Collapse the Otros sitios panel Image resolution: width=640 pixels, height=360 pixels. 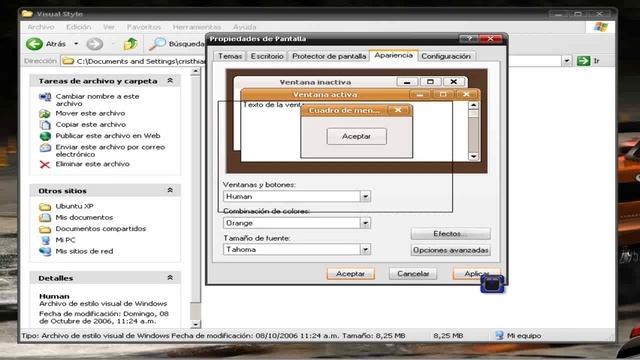[170, 190]
